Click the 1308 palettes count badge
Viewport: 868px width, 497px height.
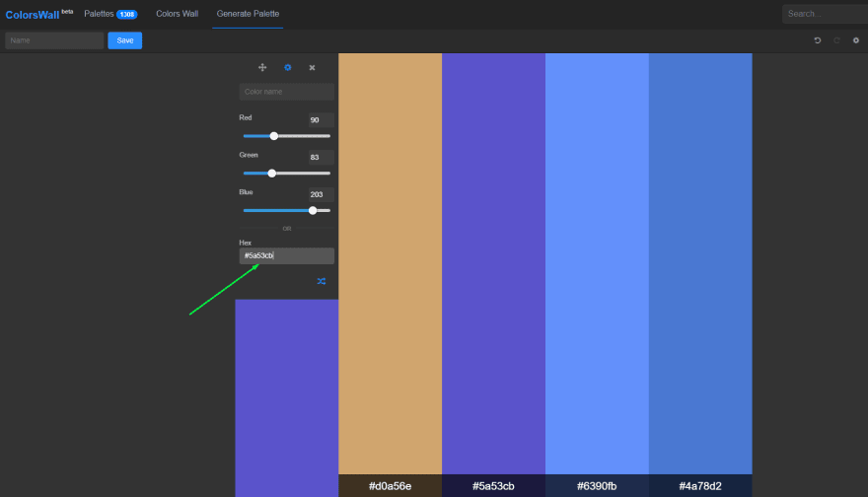tap(127, 15)
